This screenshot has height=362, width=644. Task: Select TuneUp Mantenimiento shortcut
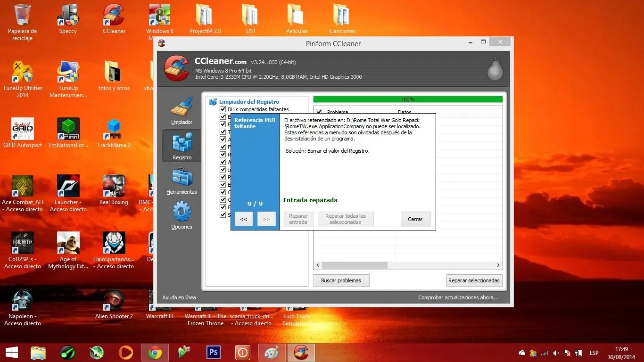tap(68, 79)
